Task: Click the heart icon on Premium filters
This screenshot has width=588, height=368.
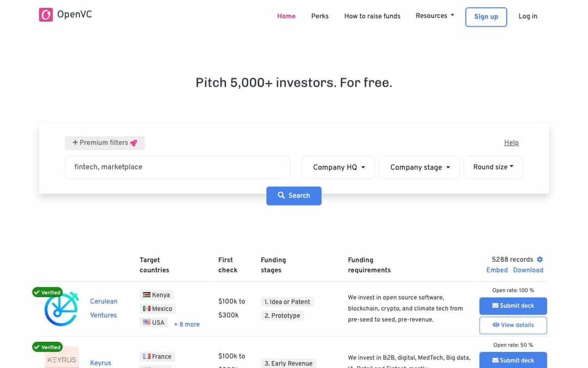Action: point(136,142)
